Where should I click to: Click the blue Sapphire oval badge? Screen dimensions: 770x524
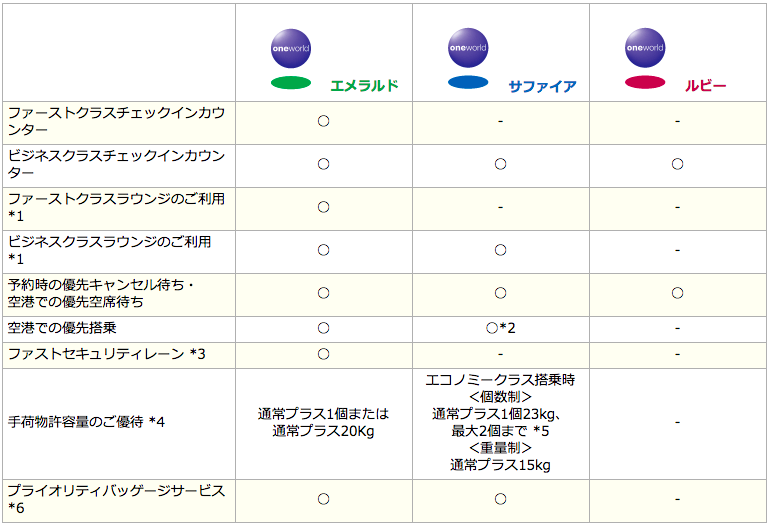[468, 82]
